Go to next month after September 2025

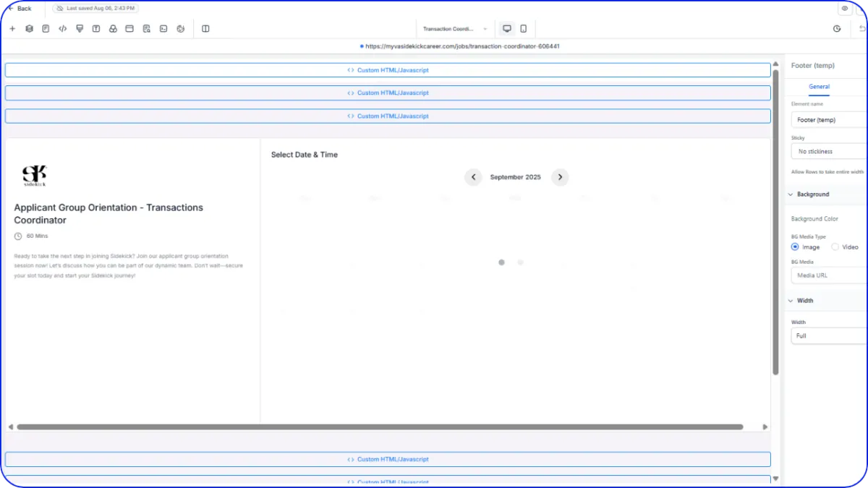(x=560, y=177)
